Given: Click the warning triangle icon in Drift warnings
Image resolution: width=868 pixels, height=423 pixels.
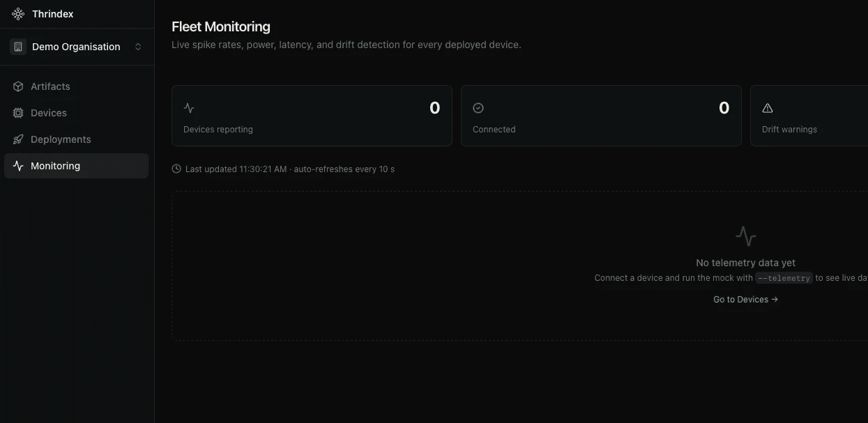Looking at the screenshot, I should (x=768, y=108).
